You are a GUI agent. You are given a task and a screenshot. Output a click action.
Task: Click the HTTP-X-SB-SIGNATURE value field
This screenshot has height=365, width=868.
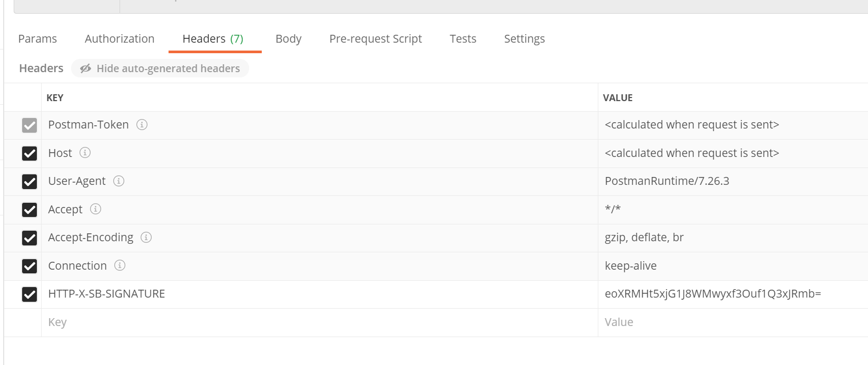tap(733, 294)
